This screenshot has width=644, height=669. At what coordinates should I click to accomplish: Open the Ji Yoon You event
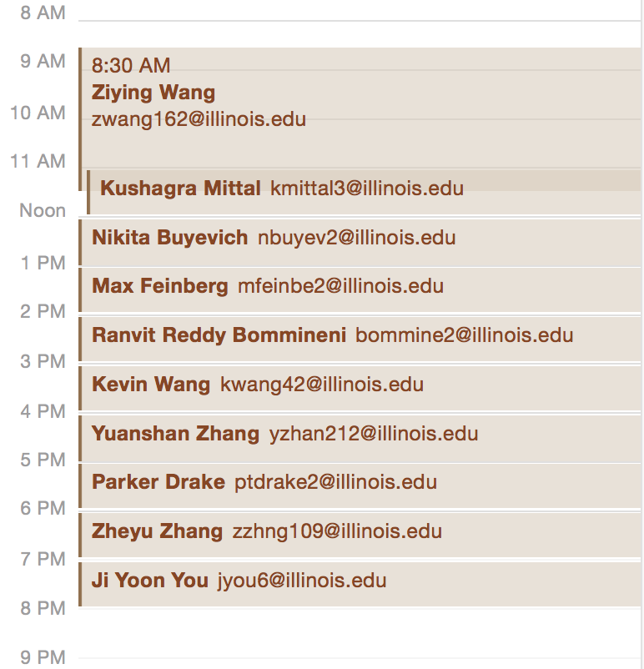tap(150, 581)
